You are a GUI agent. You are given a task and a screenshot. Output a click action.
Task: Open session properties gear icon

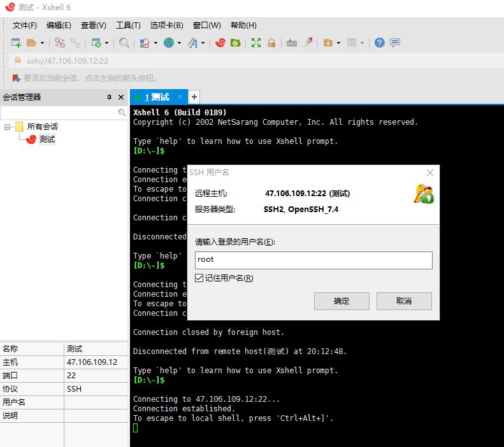pos(96,43)
